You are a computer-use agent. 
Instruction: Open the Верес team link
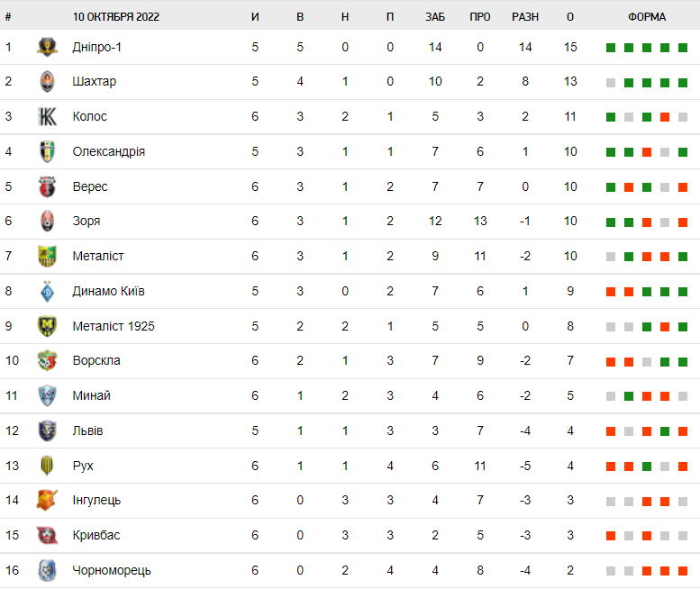coord(90,186)
